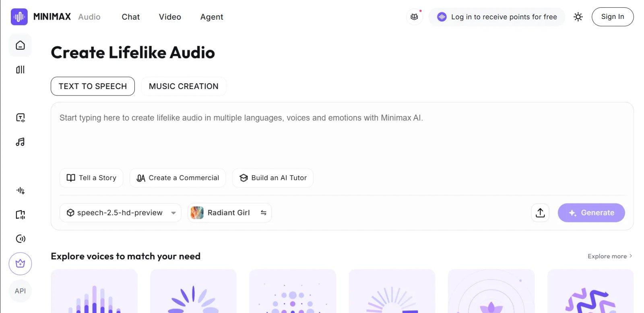Open the library bars icon in sidebar
Viewport: 644px width, 313px height.
pyautogui.click(x=20, y=70)
